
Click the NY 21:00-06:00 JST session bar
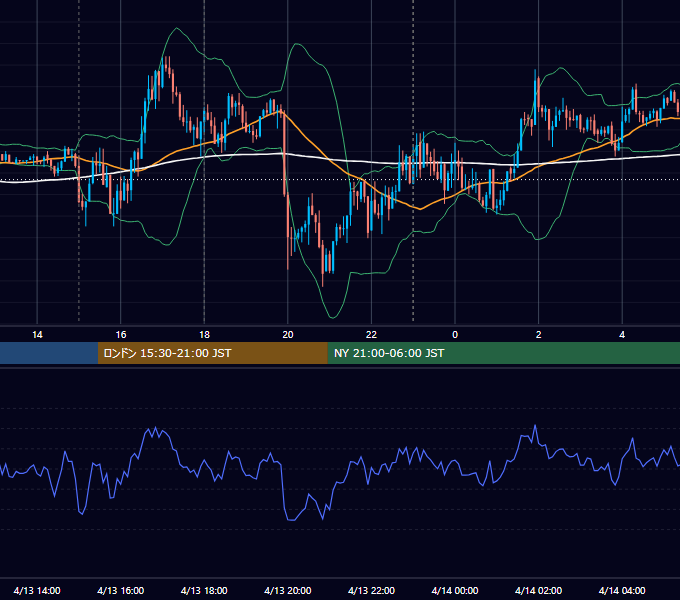click(x=503, y=353)
